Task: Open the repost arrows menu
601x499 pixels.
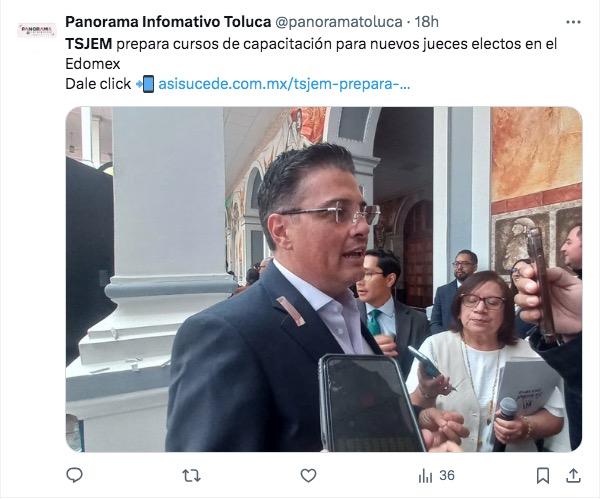Action: point(191,476)
